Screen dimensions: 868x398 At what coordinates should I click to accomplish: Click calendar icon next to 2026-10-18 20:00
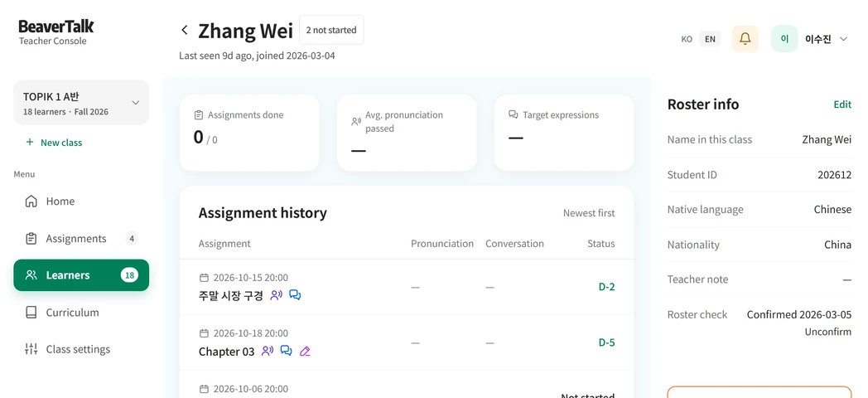click(204, 333)
